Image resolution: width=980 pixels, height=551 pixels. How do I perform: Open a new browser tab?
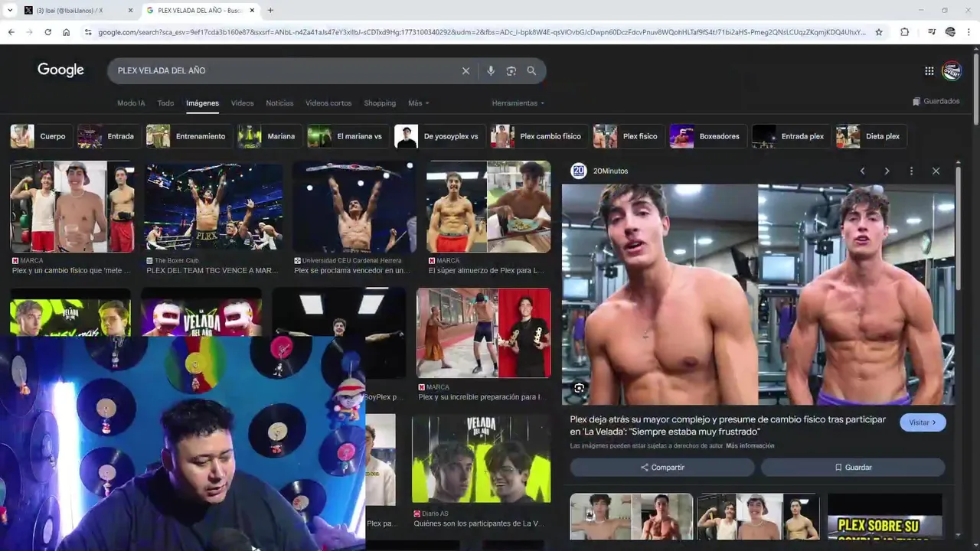point(270,10)
